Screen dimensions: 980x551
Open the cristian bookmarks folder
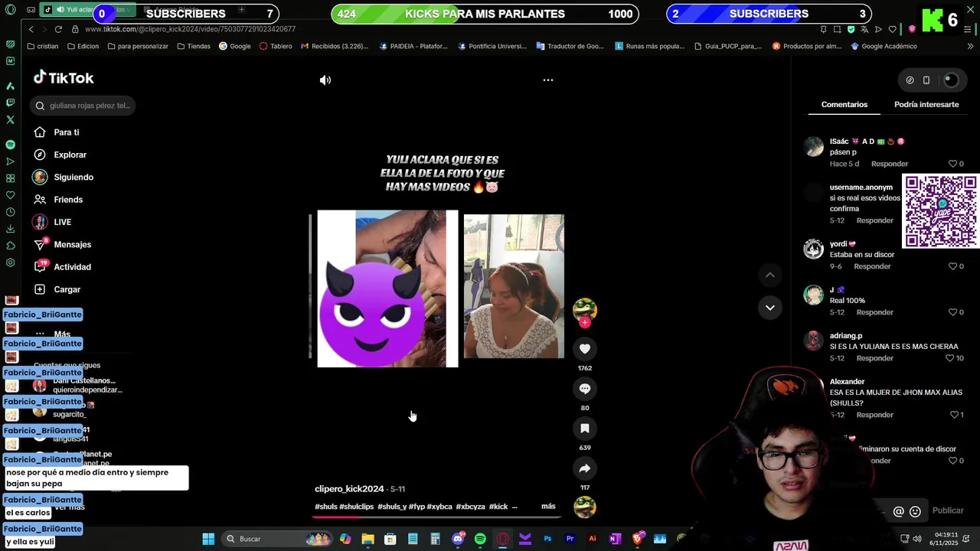tap(42, 46)
